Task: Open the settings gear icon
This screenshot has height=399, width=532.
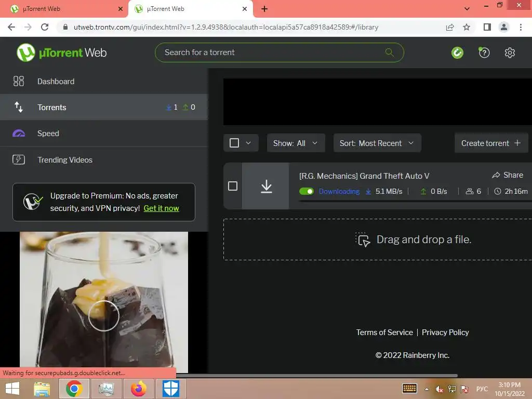Action: [510, 52]
